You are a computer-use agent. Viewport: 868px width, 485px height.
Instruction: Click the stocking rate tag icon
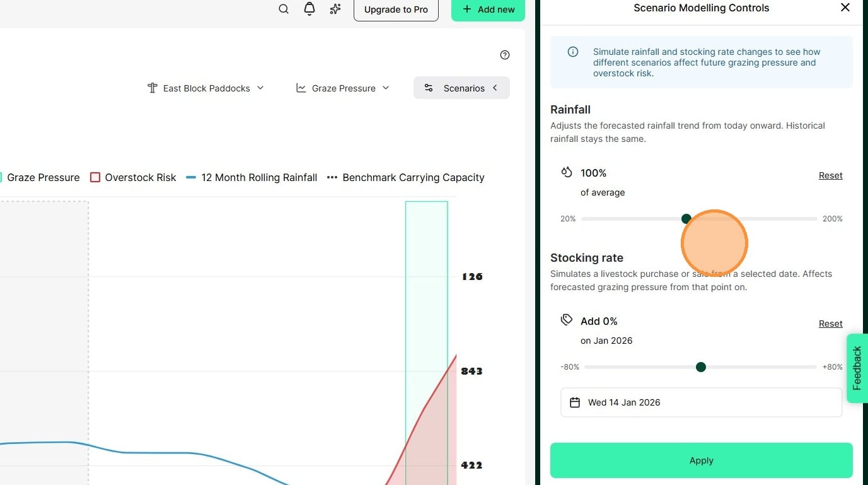(x=567, y=320)
